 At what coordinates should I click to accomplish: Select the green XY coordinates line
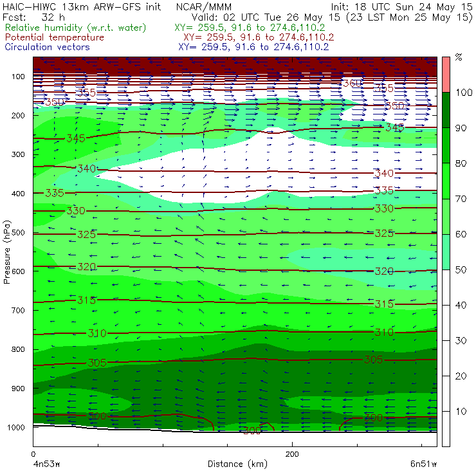point(250,28)
